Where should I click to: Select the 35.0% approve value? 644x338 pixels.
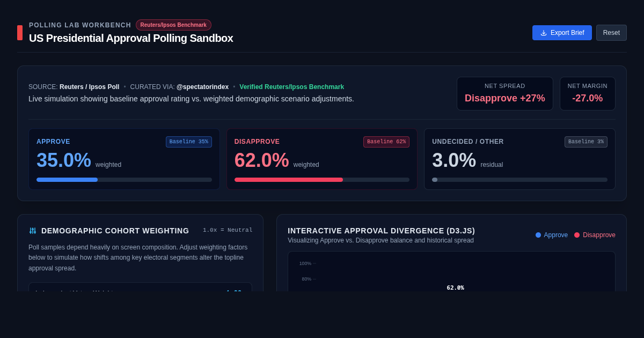click(x=64, y=160)
